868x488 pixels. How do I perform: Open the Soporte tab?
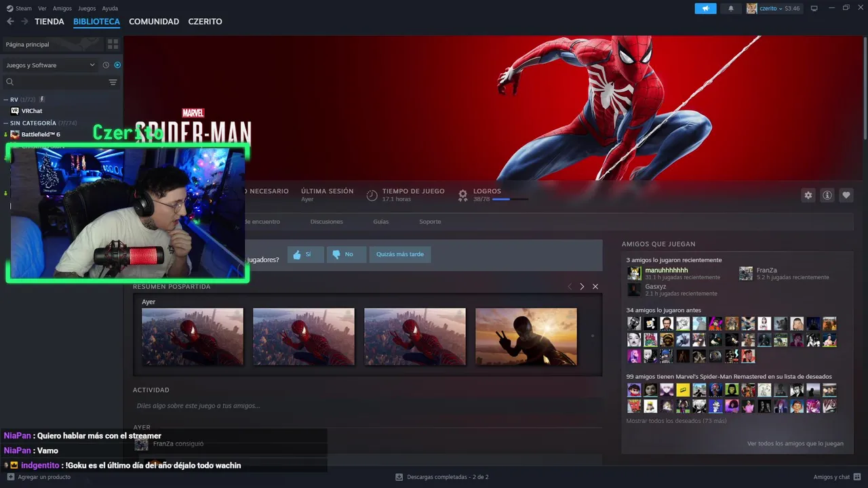[430, 222]
